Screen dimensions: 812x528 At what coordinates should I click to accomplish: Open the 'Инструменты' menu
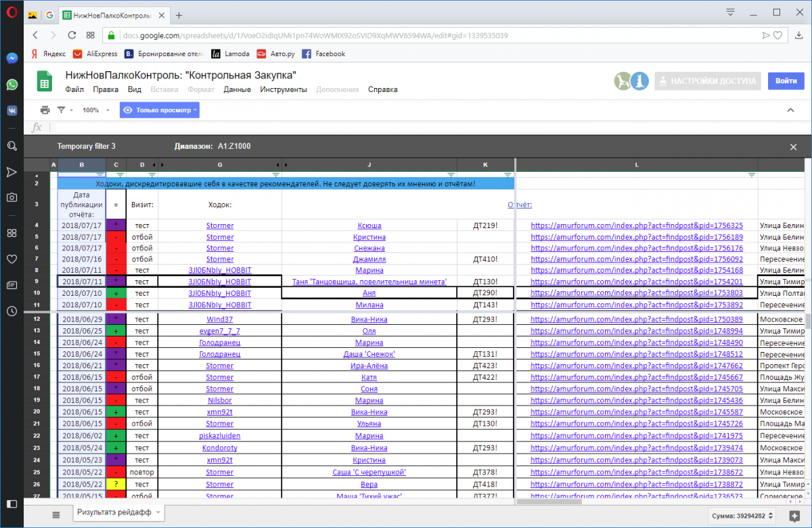(283, 89)
